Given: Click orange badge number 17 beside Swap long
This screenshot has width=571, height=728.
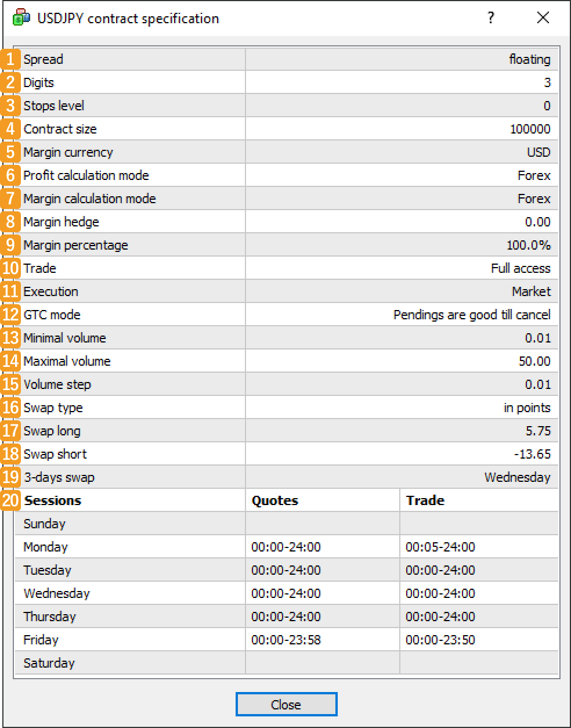Looking at the screenshot, I should click(10, 431).
